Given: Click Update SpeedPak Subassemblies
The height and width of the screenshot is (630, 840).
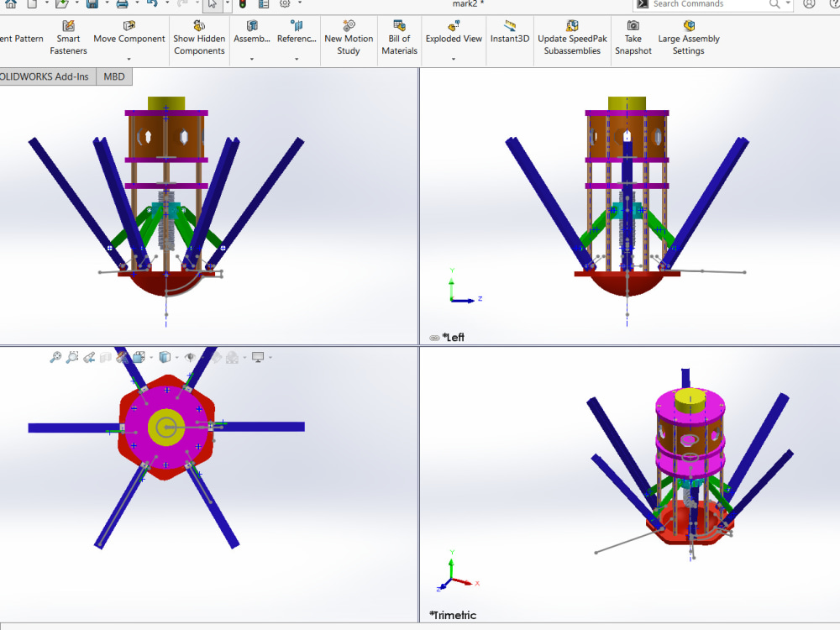Looking at the screenshot, I should [572, 39].
